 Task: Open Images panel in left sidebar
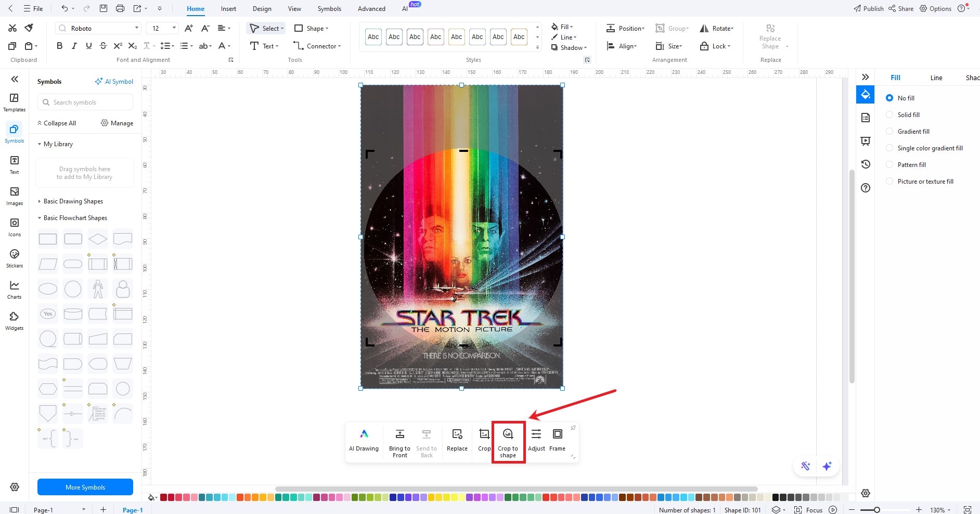point(14,196)
